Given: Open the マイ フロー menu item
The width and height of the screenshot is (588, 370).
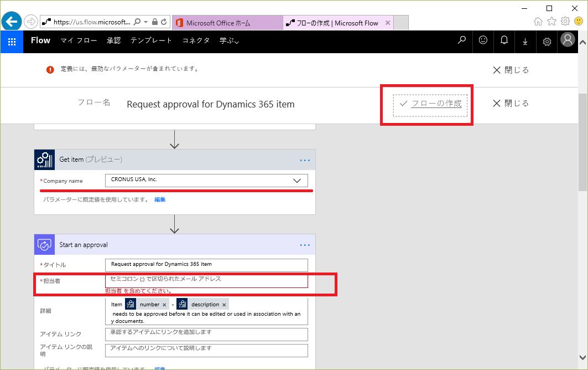Looking at the screenshot, I should (79, 40).
